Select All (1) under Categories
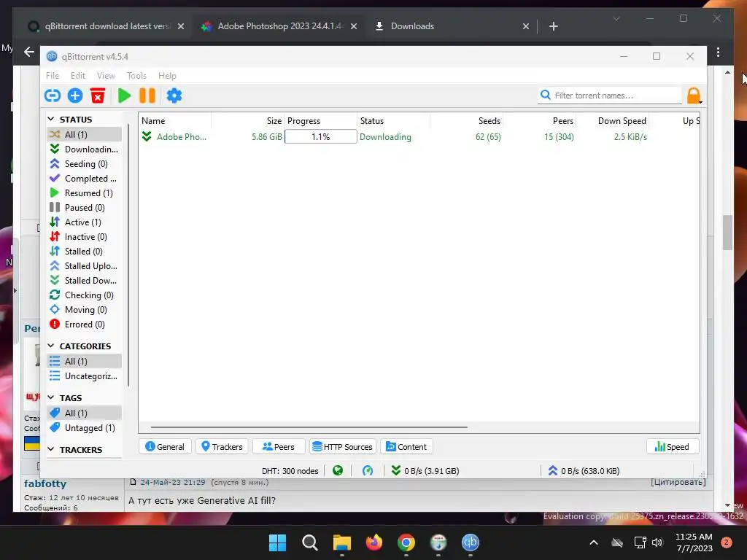The height and width of the screenshot is (560, 747). (x=85, y=362)
